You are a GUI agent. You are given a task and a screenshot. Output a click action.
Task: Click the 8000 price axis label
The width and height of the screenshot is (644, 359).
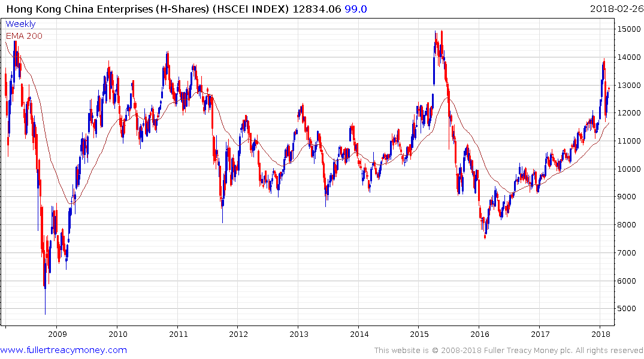tap(627, 225)
